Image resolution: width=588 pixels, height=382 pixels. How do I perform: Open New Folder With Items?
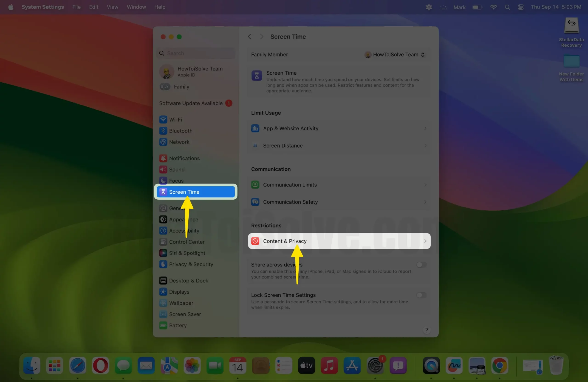coord(571,68)
